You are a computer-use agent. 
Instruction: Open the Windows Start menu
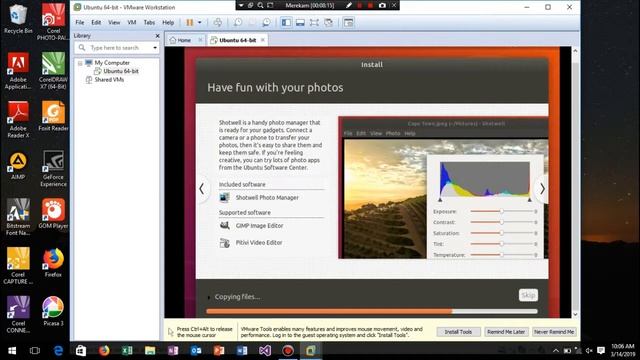(x=12, y=351)
